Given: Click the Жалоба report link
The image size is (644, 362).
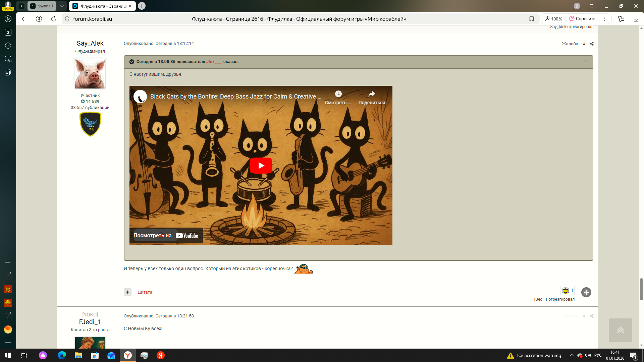Looking at the screenshot, I should 570,44.
